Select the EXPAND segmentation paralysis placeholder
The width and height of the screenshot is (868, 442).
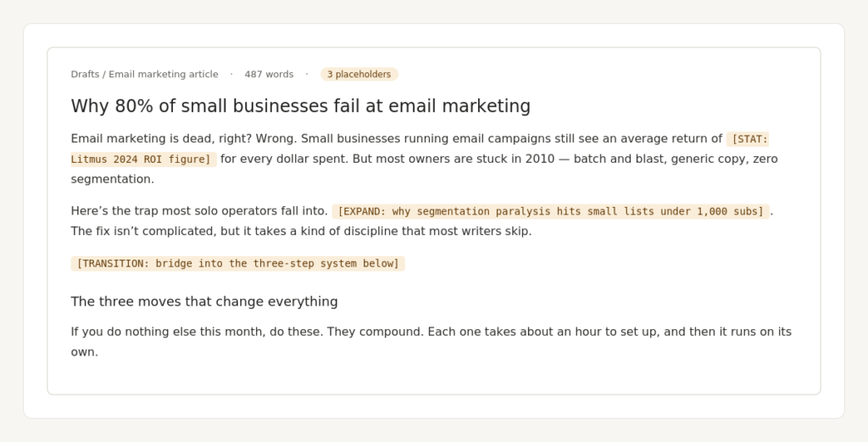(551, 211)
